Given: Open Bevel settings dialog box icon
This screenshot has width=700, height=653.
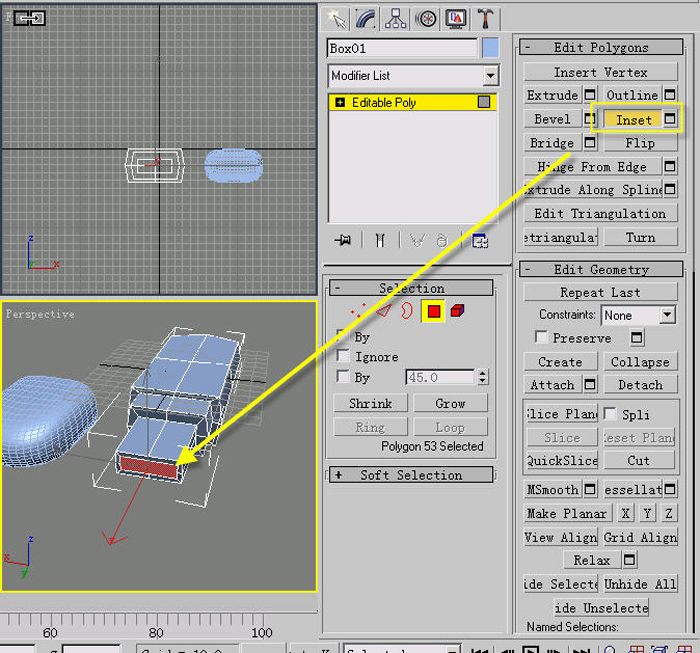Looking at the screenshot, I should [590, 118].
